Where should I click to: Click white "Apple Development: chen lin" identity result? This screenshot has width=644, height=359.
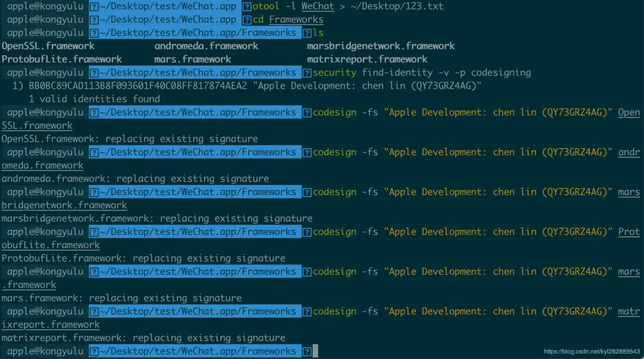(368, 86)
